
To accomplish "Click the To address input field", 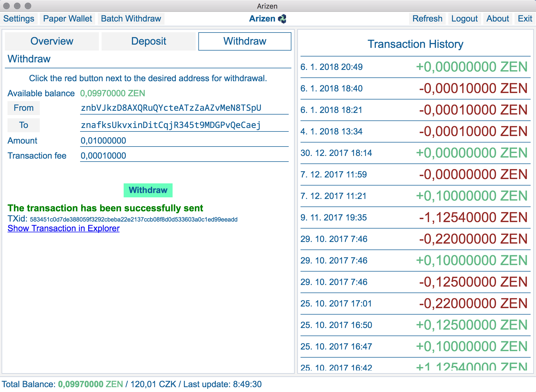I will pyautogui.click(x=184, y=125).
